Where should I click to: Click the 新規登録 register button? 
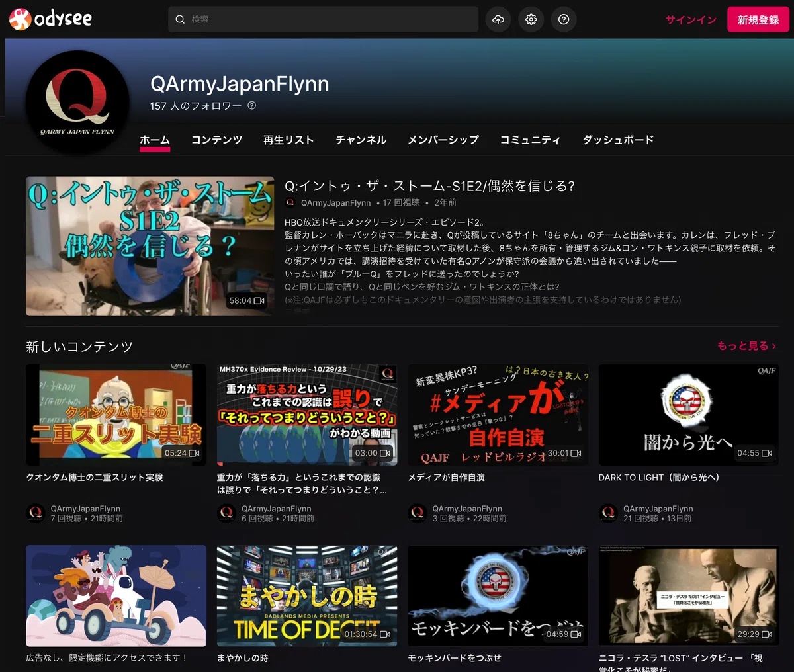(x=758, y=20)
